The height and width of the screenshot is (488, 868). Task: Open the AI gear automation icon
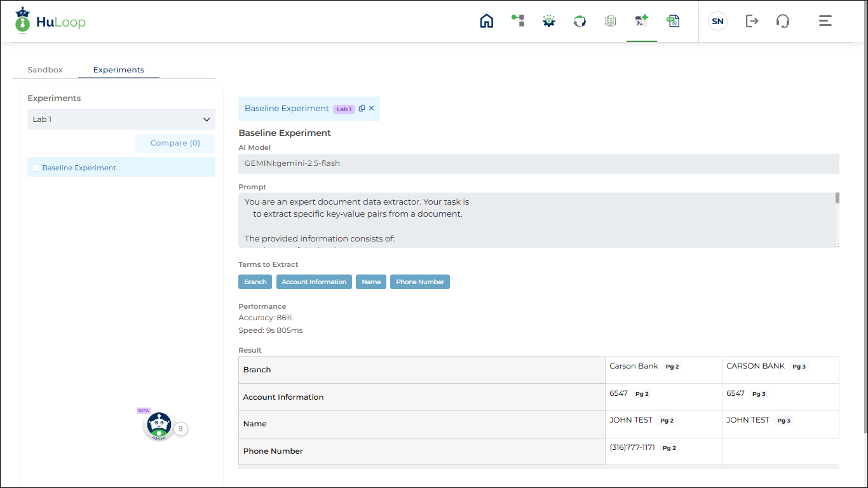coord(549,21)
